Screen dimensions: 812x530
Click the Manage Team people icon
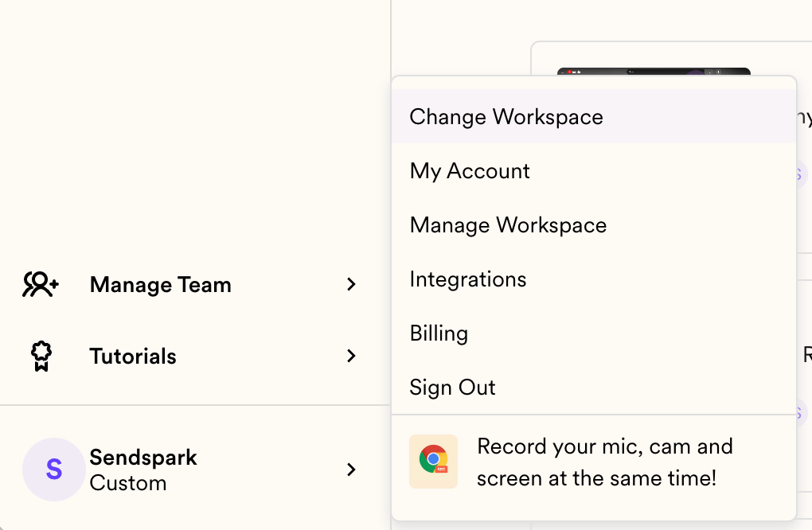tap(41, 284)
